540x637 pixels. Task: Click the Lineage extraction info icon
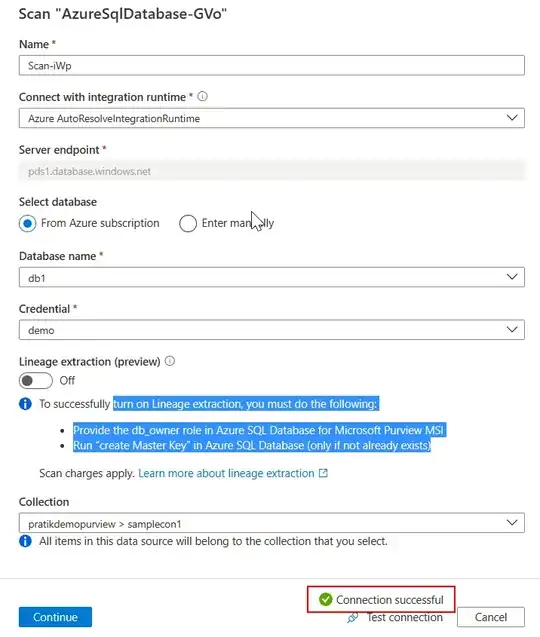tap(170, 361)
